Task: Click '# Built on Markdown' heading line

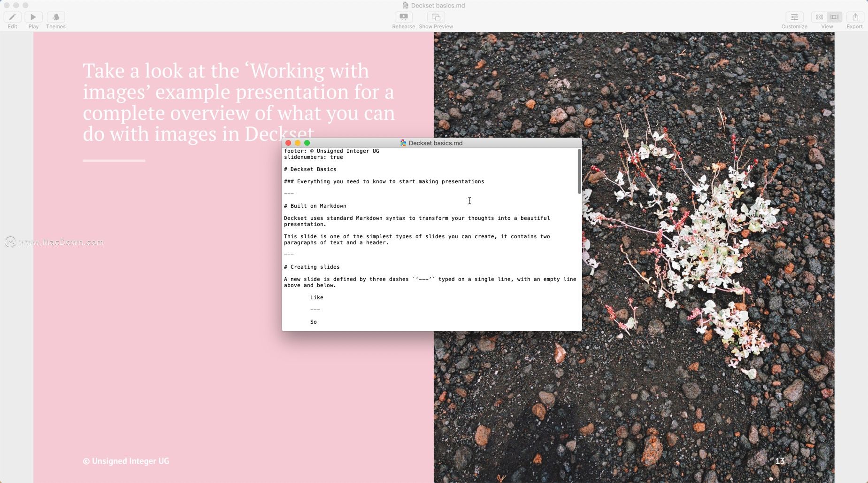Action: (315, 206)
